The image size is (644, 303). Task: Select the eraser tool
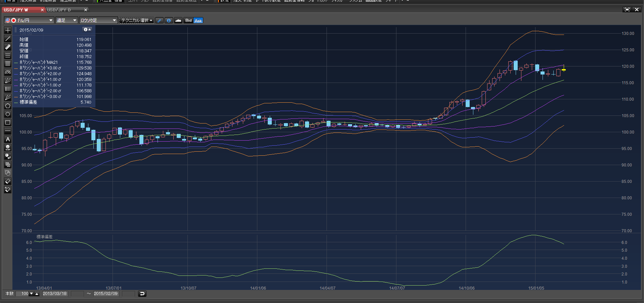[x=8, y=181]
